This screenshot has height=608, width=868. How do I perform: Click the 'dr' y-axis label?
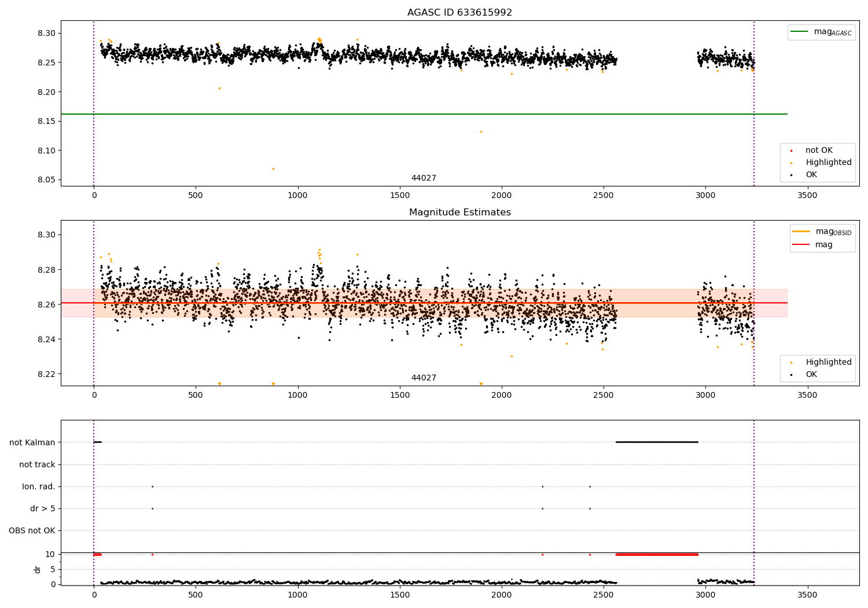(x=38, y=569)
